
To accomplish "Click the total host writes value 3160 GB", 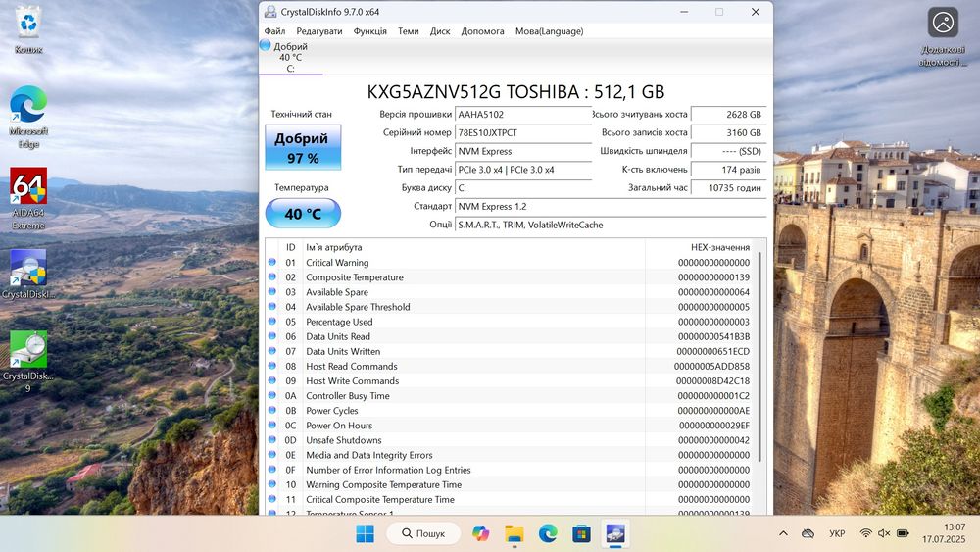I will tap(729, 132).
